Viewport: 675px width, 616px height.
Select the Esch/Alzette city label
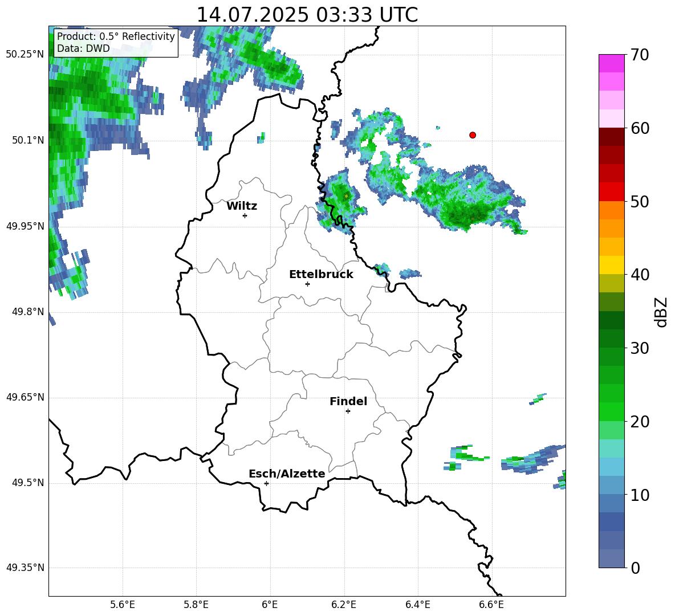tap(287, 474)
